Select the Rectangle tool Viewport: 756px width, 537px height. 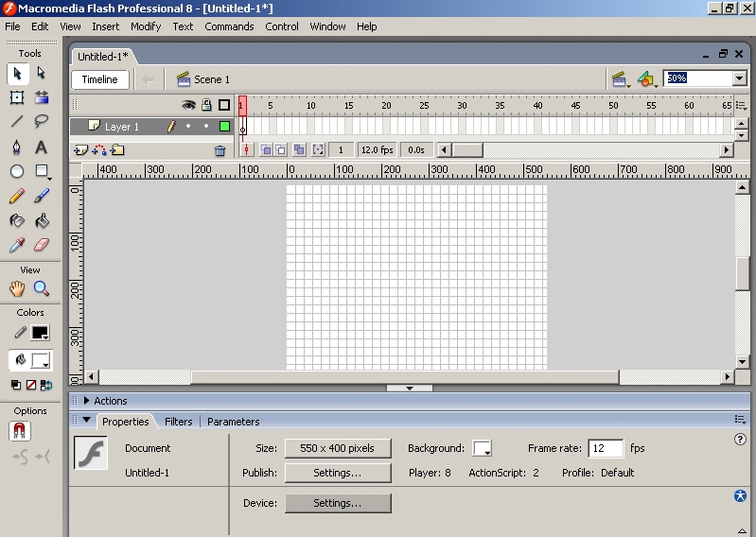tap(42, 171)
